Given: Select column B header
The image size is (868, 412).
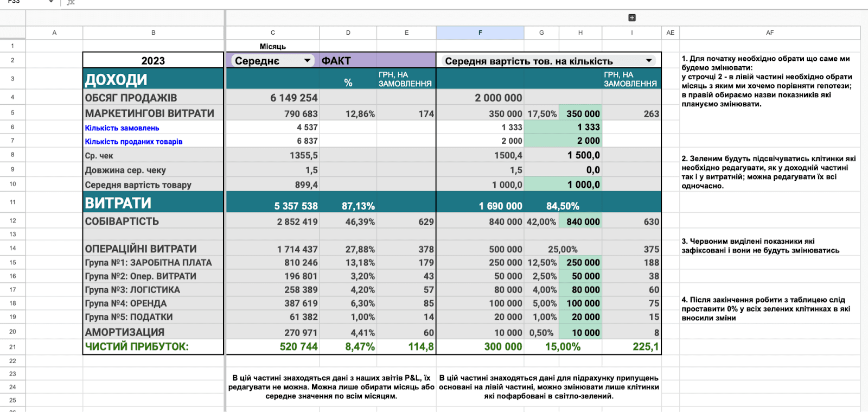Looking at the screenshot, I should point(154,33).
